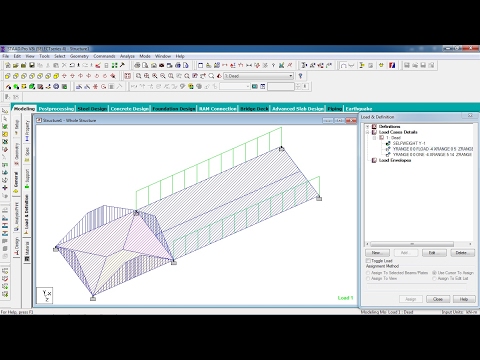Open the Earthquake tab
The height and width of the screenshot is (360, 480).
(x=359, y=109)
